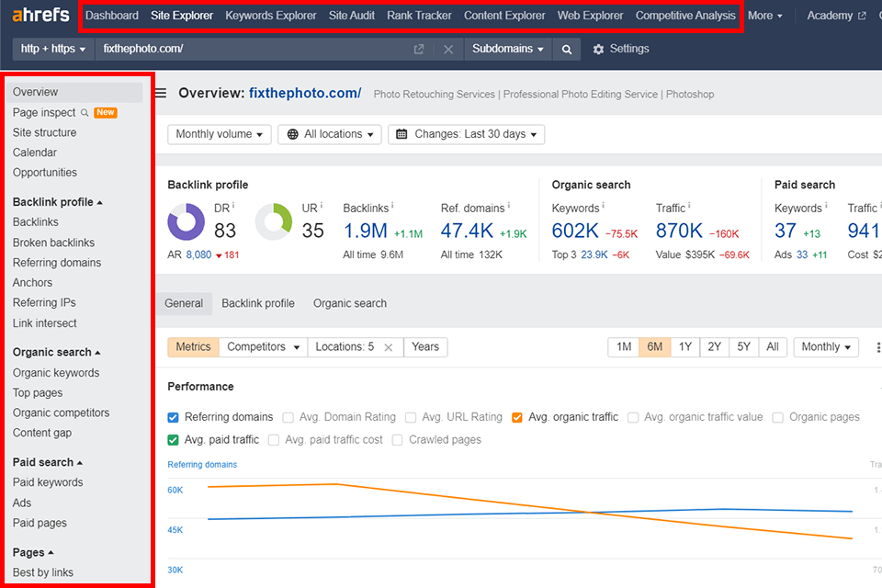The image size is (882, 588).
Task: Switch to the Backlink profile tab
Action: pyautogui.click(x=257, y=303)
